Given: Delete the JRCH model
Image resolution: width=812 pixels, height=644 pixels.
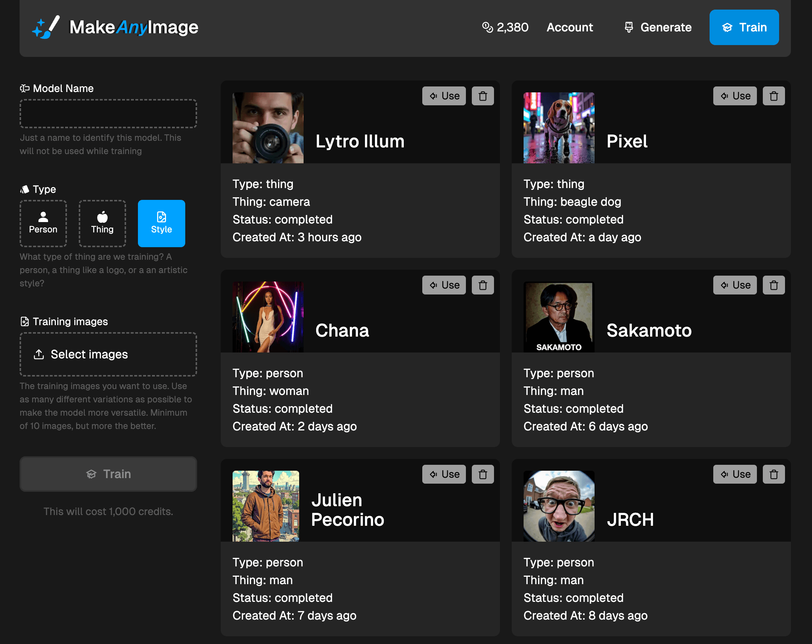Looking at the screenshot, I should point(774,474).
